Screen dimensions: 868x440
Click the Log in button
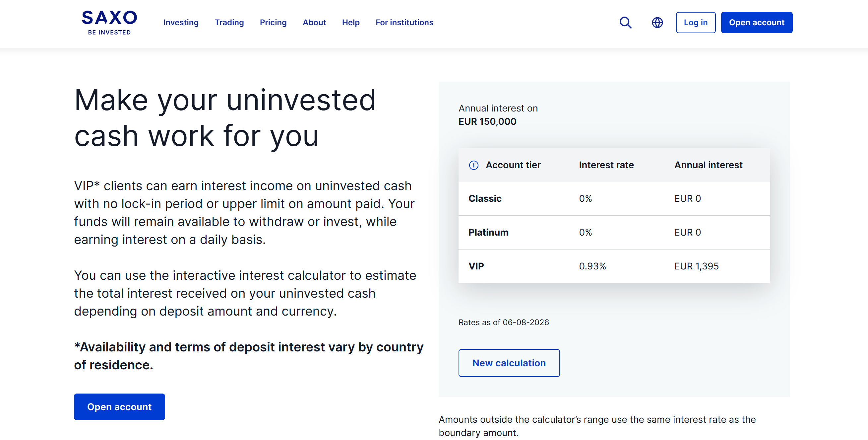click(x=696, y=23)
